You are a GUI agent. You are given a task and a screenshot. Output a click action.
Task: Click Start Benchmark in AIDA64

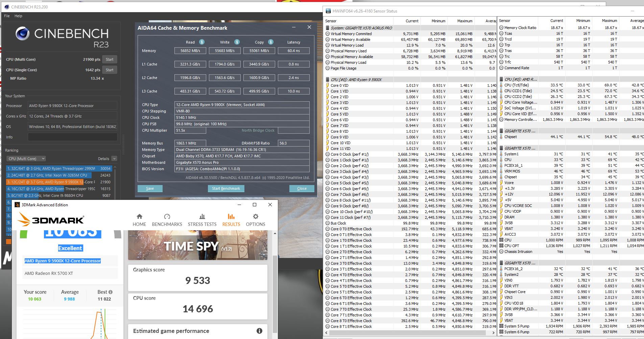(226, 188)
